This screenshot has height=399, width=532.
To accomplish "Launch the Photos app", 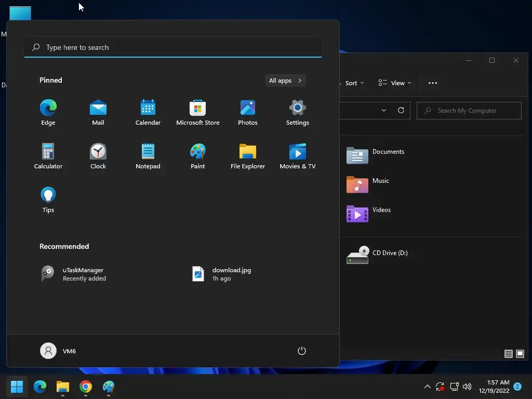I will (248, 113).
